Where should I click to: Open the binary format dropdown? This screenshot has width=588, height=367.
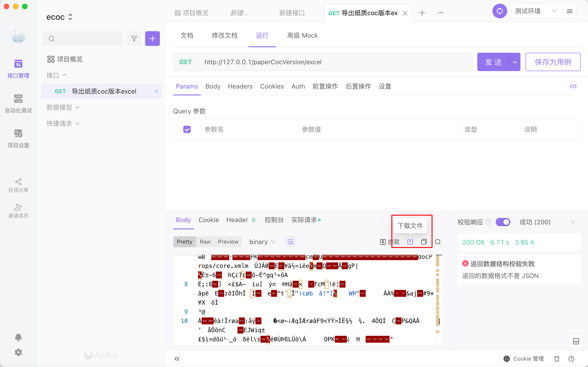(x=262, y=242)
